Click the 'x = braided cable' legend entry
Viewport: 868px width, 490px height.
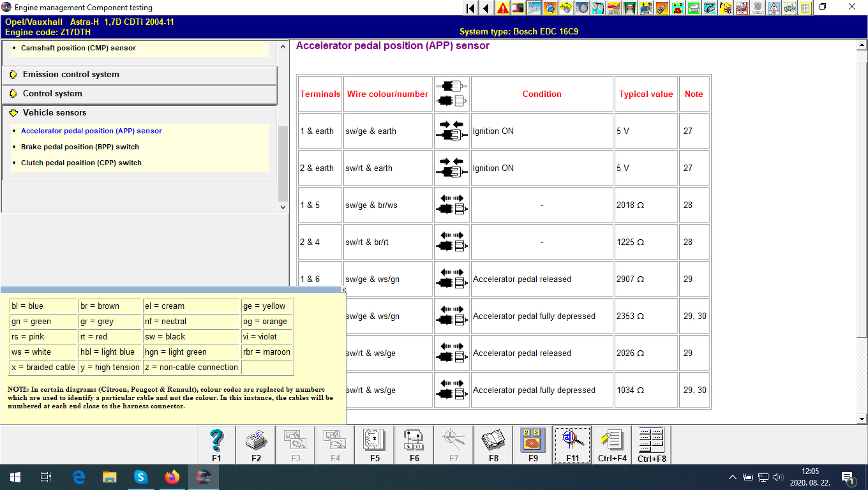coord(43,367)
